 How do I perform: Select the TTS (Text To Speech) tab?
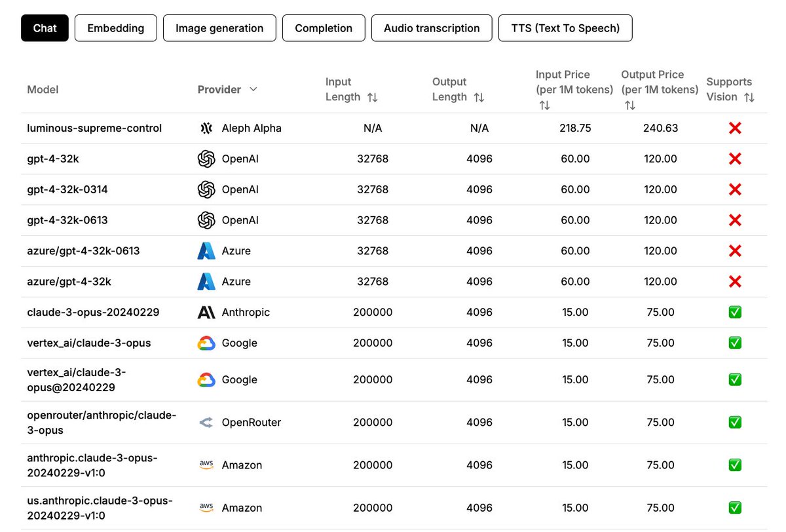pos(565,28)
